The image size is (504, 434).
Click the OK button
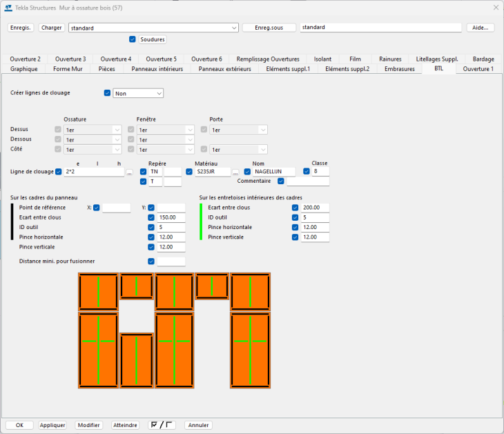point(19,425)
